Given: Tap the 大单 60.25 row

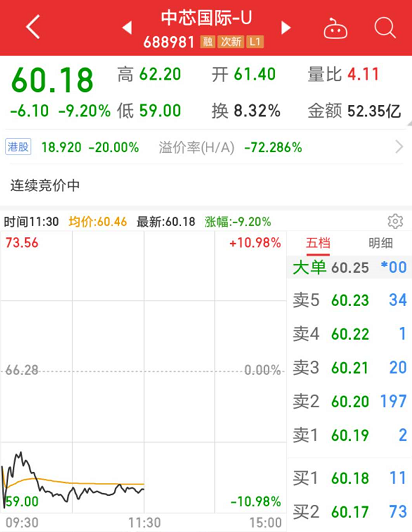Looking at the screenshot, I should 349,267.
